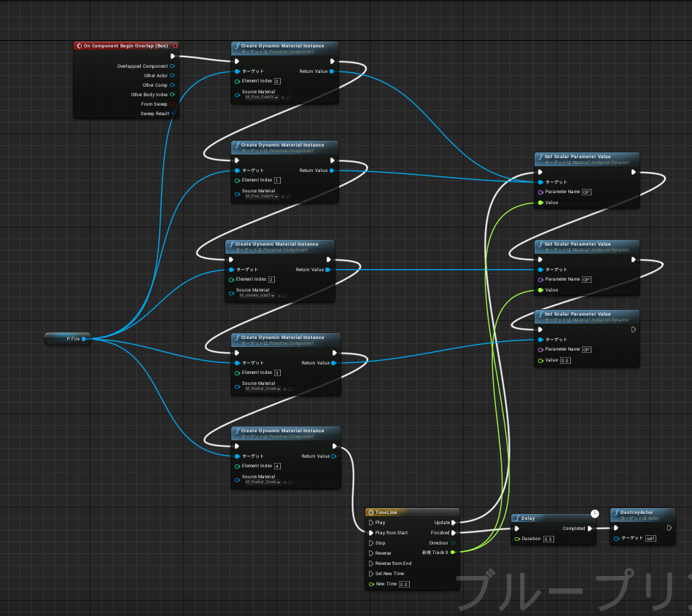Screen dimensions: 692x616
Task: Click the Other Body Index output pin
Action: (172, 95)
